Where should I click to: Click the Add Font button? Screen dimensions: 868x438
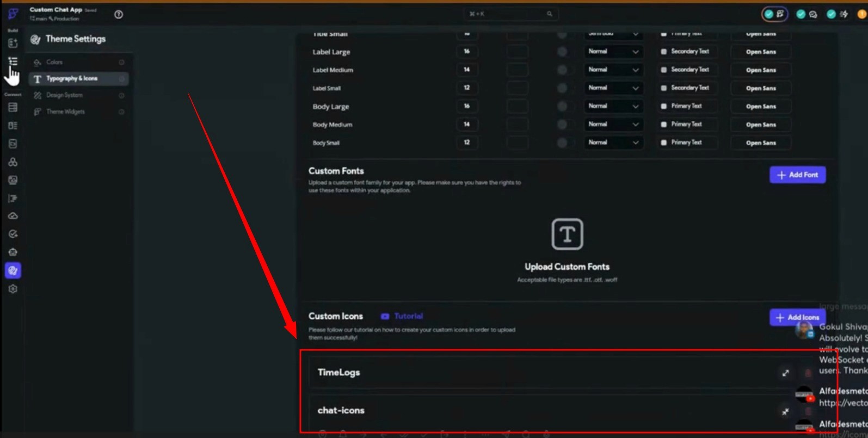pyautogui.click(x=797, y=175)
